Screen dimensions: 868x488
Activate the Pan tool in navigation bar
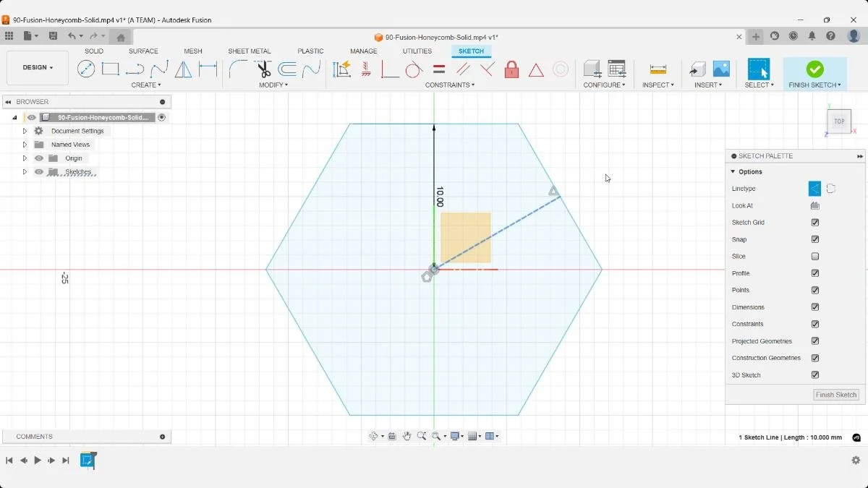pos(407,436)
